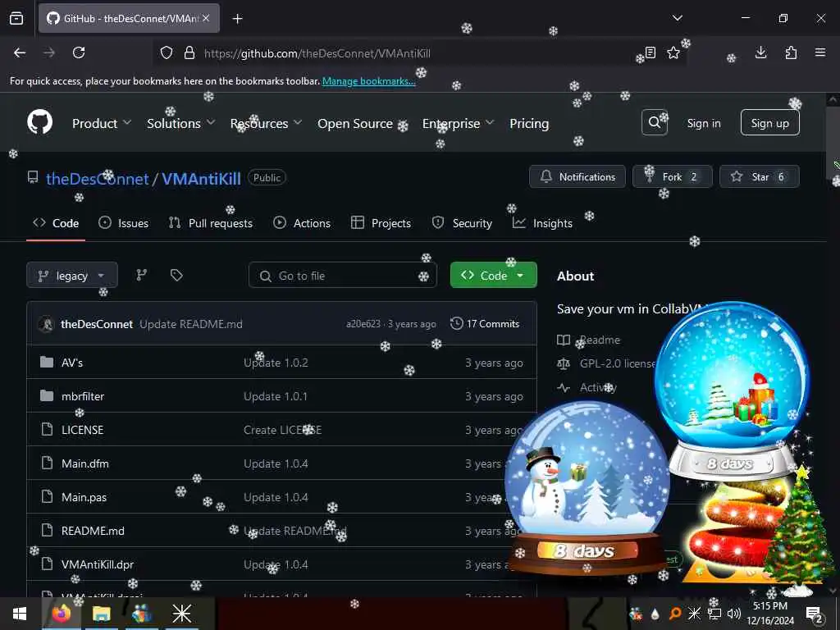Switch to the Projects tab
This screenshot has height=630, width=840.
pos(381,223)
